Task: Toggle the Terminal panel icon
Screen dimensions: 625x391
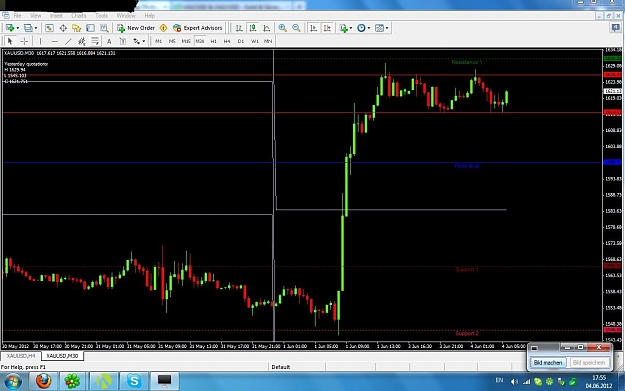Action: pos(90,28)
